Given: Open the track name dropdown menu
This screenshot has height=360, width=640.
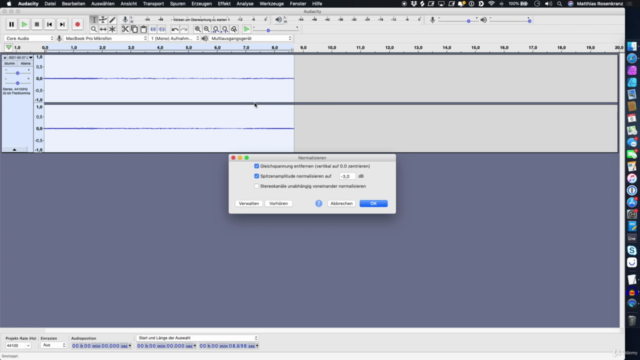Looking at the screenshot, I should tap(20, 58).
